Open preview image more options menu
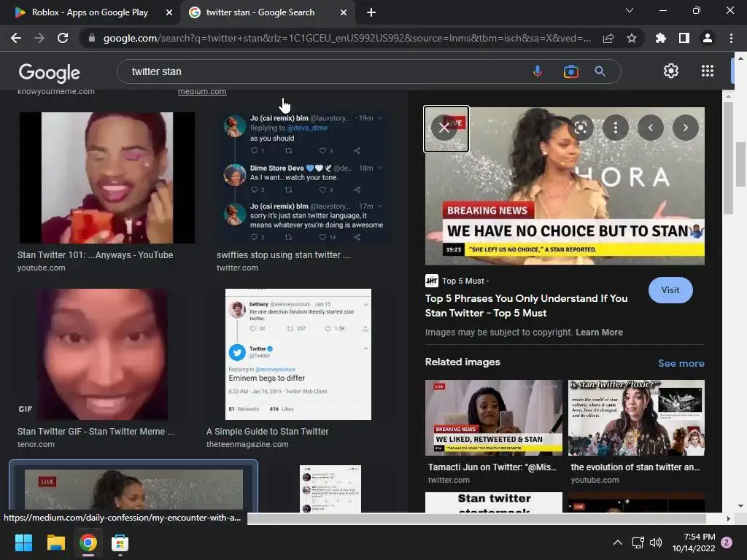 tap(616, 128)
